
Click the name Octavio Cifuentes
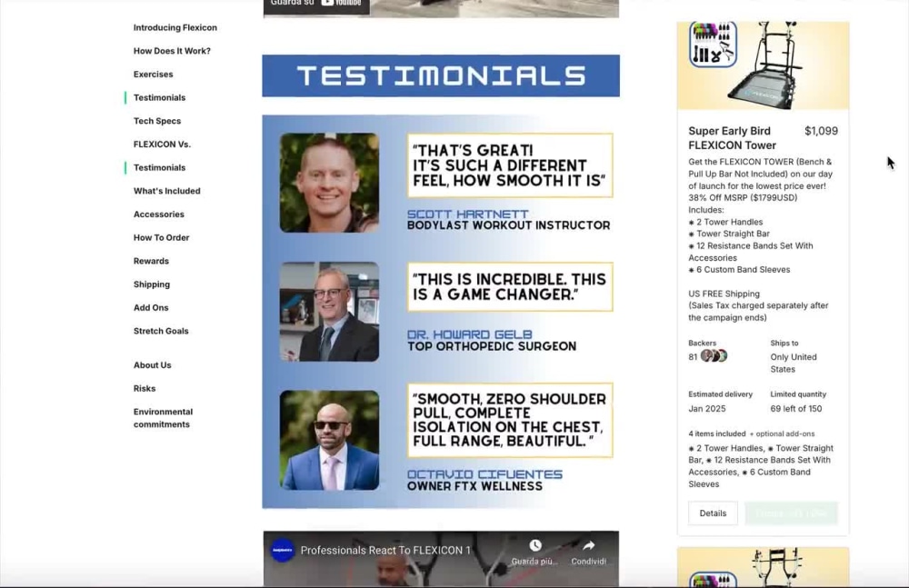(x=484, y=474)
